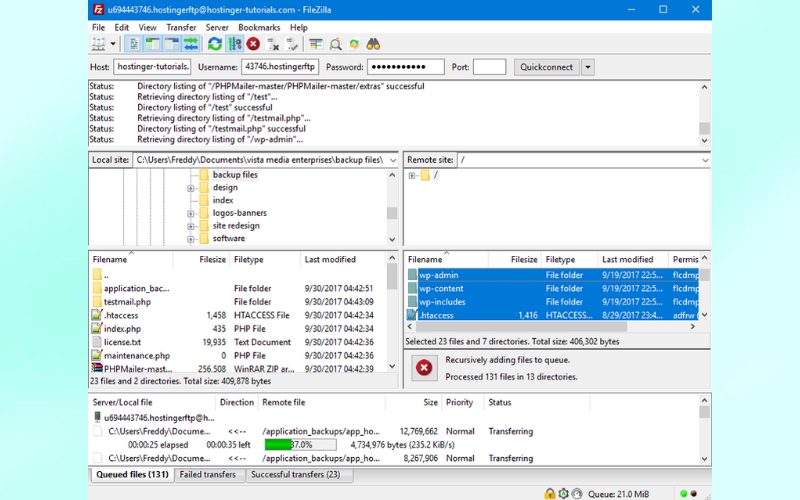
Task: Open Quickconnect history dropdown arrow
Action: click(x=588, y=67)
